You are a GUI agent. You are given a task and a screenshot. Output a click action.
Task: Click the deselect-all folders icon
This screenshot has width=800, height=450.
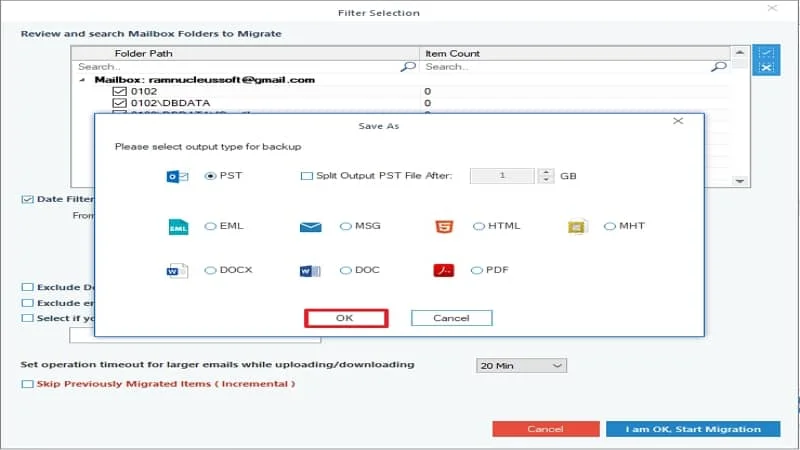tap(766, 67)
